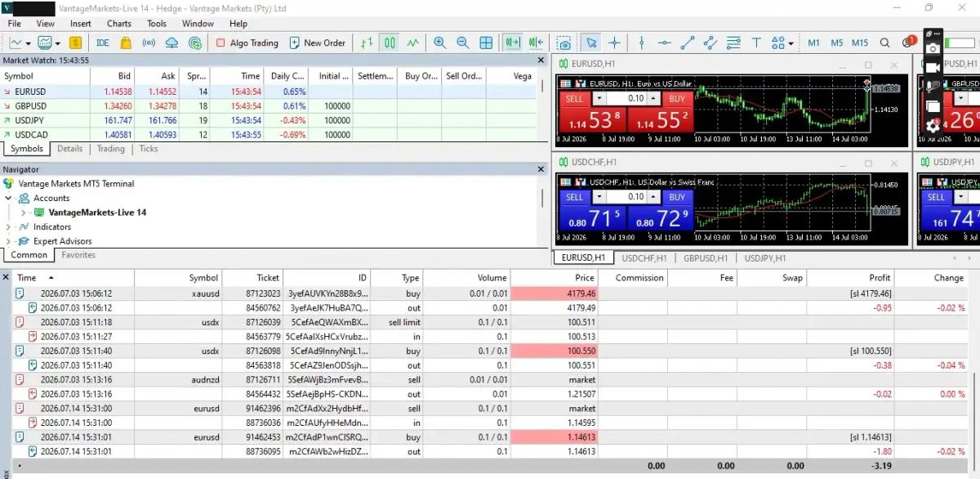Image resolution: width=980 pixels, height=479 pixels.
Task: Select the GBPUSD row in Market Watch
Action: [x=269, y=106]
